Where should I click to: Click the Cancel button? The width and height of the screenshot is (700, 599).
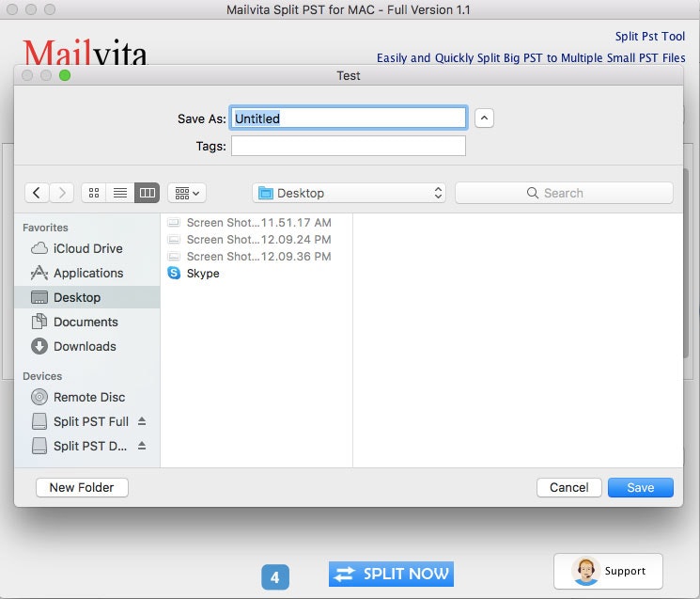(569, 487)
